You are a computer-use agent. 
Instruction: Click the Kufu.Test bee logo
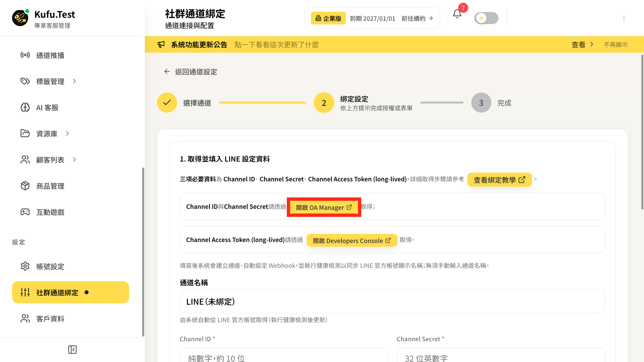click(20, 18)
